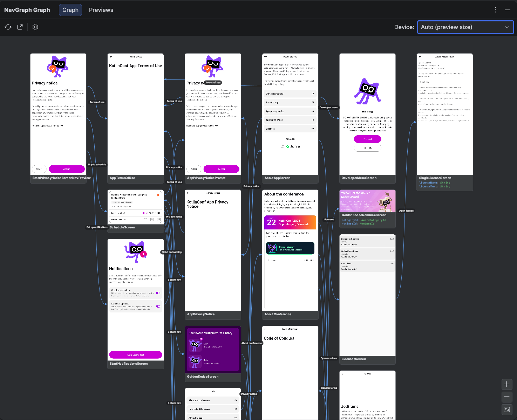
Task: Open the Device dropdown
Action: pos(465,27)
